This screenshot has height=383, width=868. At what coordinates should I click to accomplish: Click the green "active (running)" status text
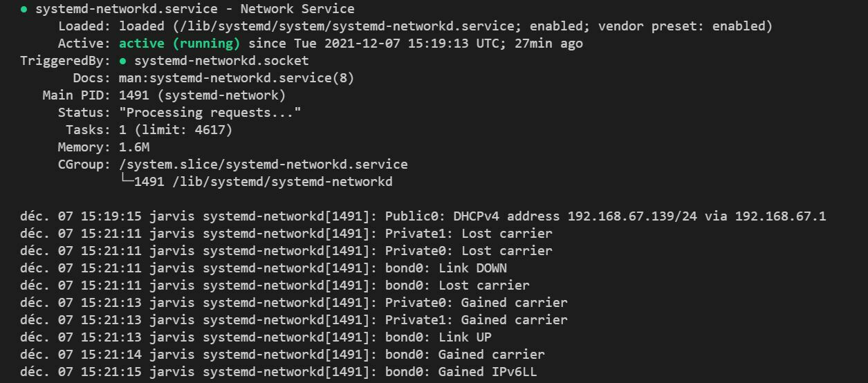pyautogui.click(x=179, y=44)
